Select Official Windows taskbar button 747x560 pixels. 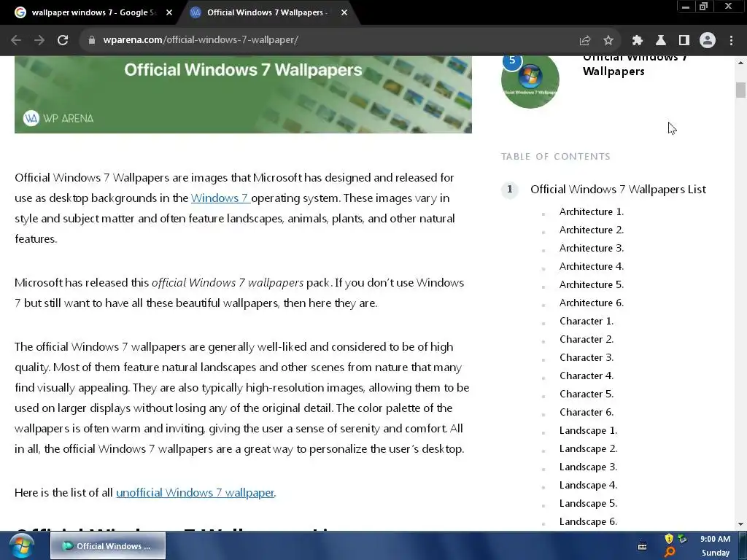click(x=108, y=545)
